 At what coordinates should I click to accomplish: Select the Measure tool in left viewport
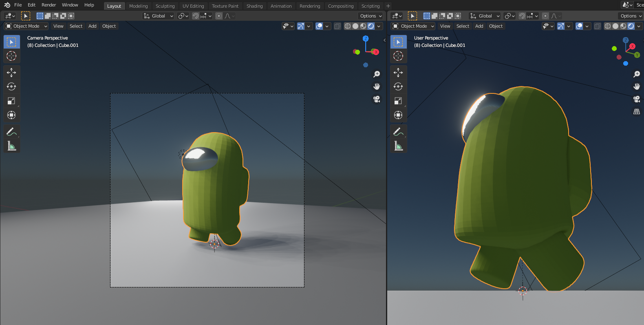pos(11,146)
